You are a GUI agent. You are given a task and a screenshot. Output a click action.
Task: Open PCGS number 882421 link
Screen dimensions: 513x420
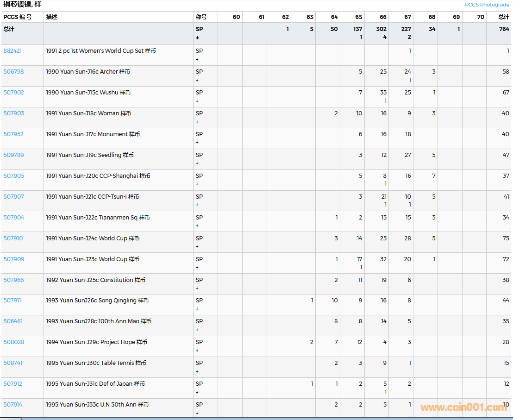(13, 51)
